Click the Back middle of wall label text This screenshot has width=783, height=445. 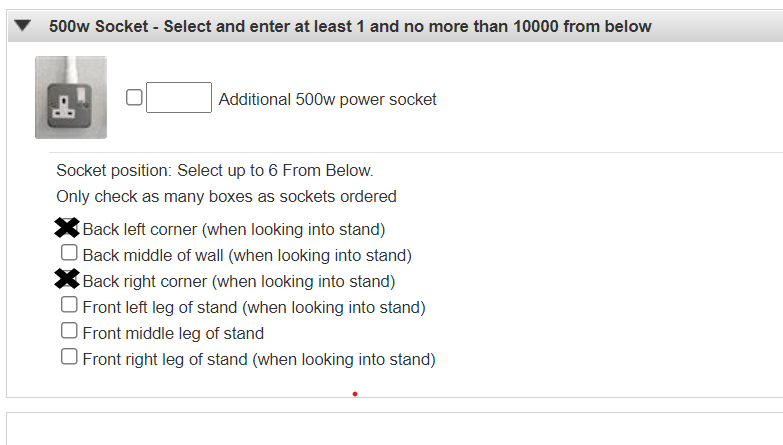pyautogui.click(x=247, y=255)
